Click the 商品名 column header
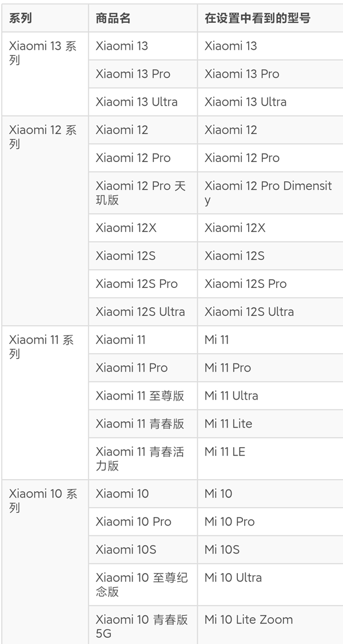Screen dimensions: 343x644 tap(113, 18)
